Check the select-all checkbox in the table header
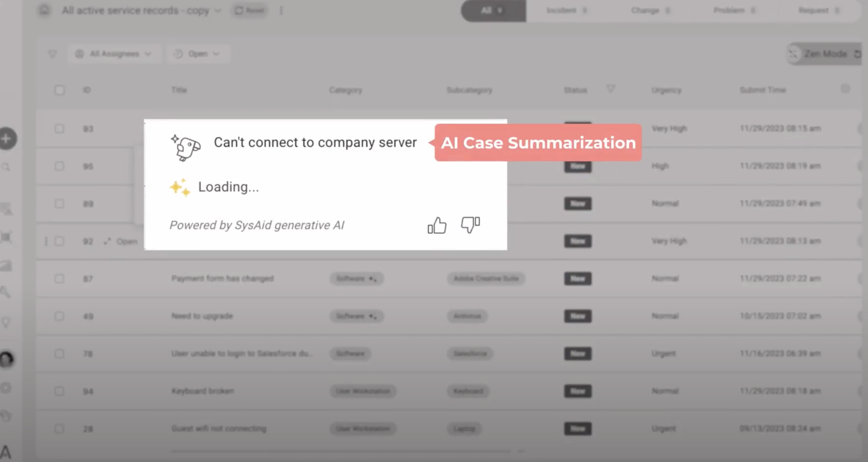 pos(59,90)
